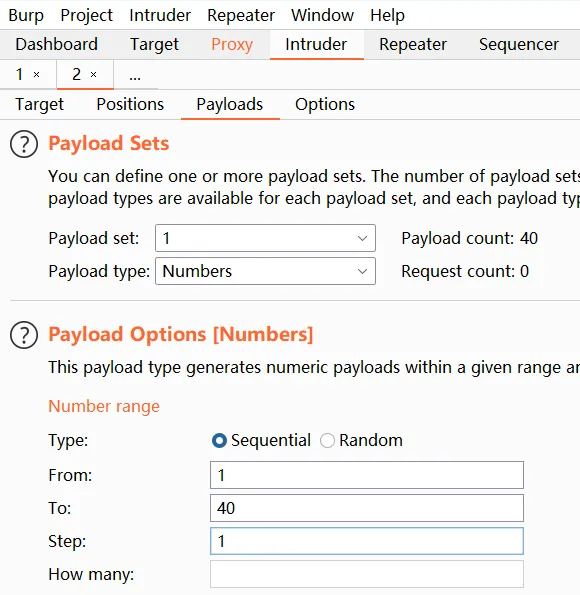Go to the Options sub-tab
580x595 pixels.
point(325,104)
